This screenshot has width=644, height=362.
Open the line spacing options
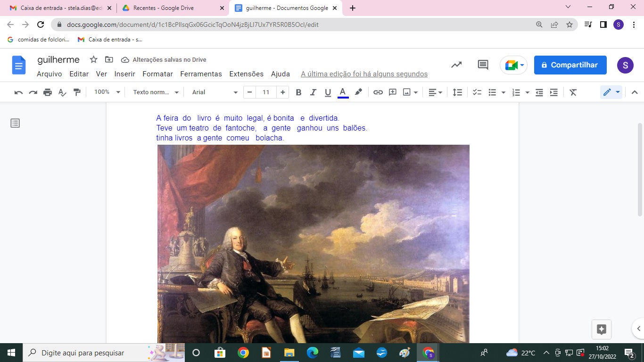coord(457,92)
